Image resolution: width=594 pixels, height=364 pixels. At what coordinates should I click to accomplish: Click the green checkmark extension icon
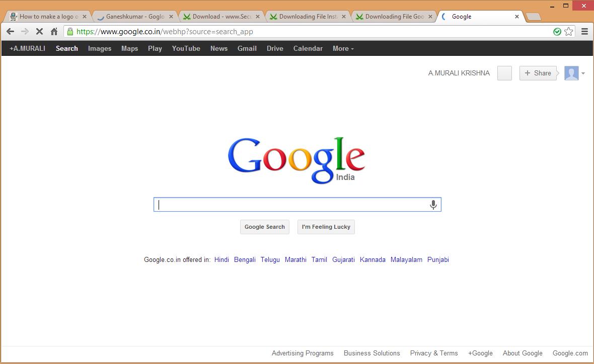click(x=557, y=32)
